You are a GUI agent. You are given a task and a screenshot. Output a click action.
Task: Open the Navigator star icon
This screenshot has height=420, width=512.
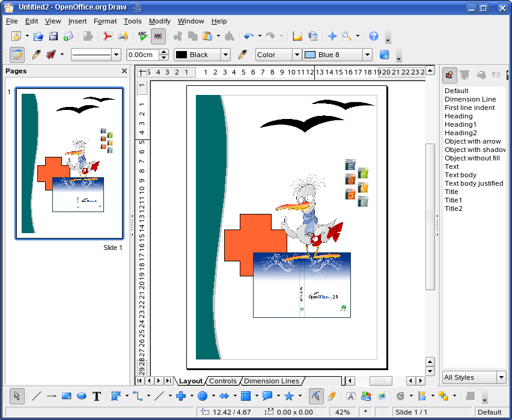[x=332, y=36]
